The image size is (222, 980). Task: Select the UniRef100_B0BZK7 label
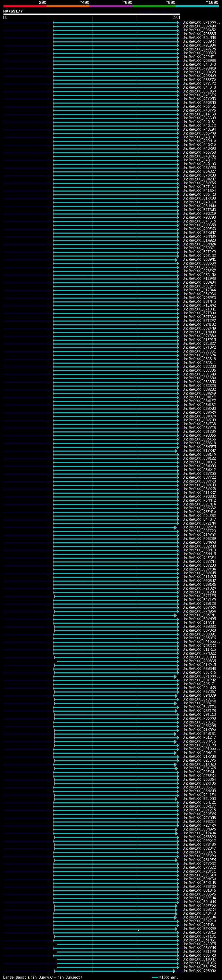[199, 703]
